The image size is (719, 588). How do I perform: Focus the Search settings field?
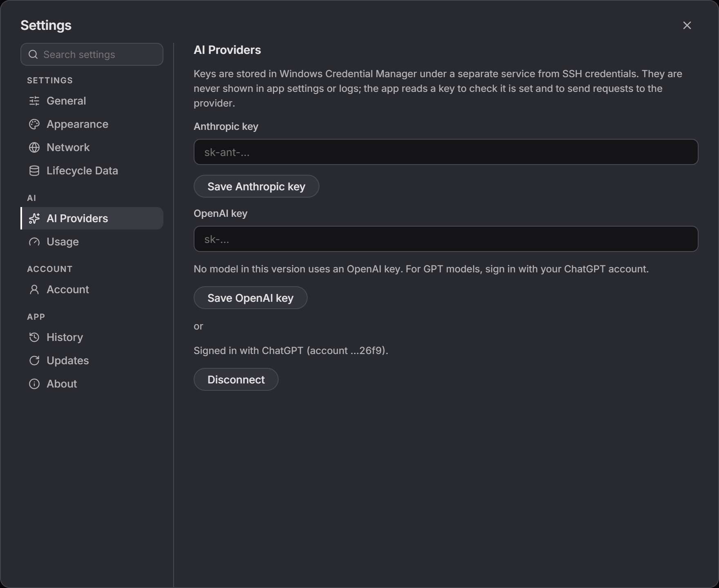click(92, 54)
